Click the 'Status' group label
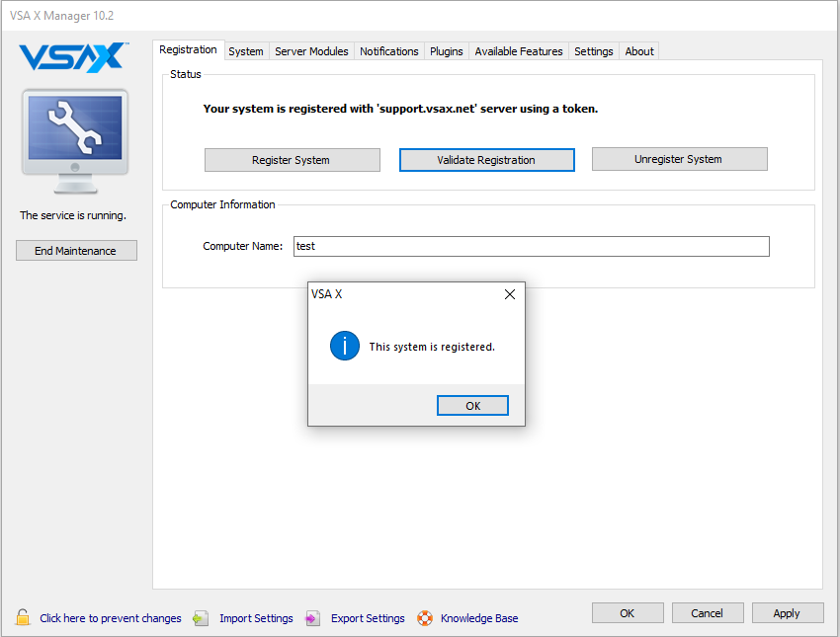The height and width of the screenshot is (637, 840). click(x=186, y=74)
